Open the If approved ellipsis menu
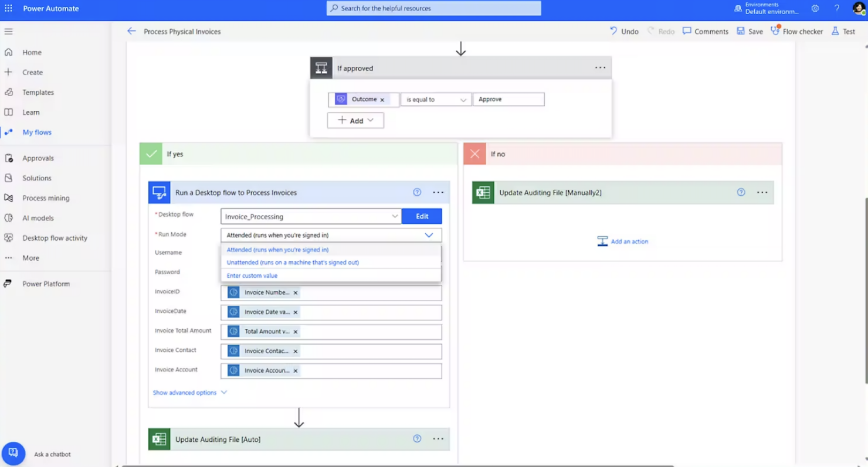 (x=600, y=68)
